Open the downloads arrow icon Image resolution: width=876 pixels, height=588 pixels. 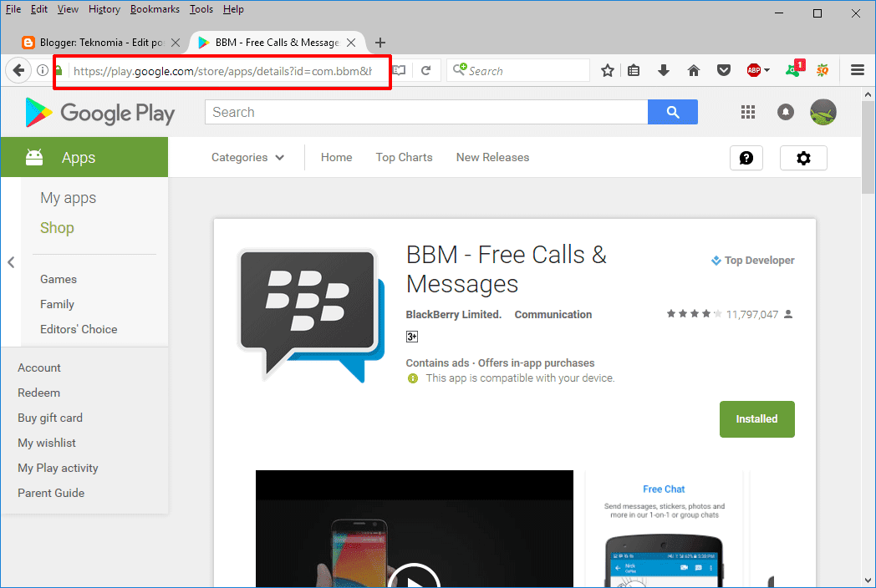664,70
